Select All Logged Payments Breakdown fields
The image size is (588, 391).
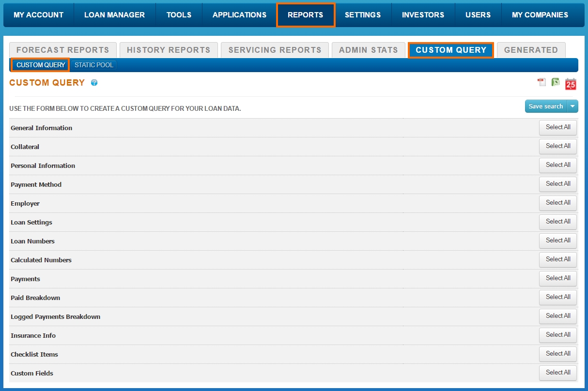coord(558,316)
